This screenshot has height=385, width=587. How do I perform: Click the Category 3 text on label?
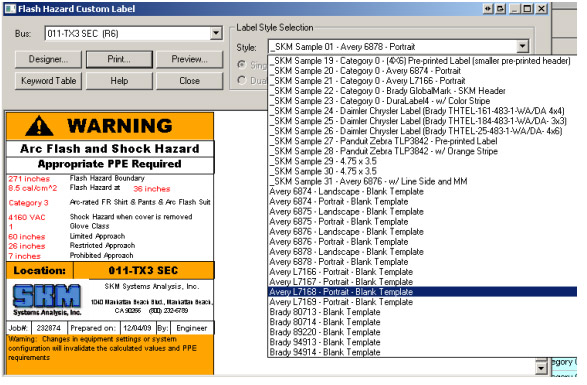[28, 203]
